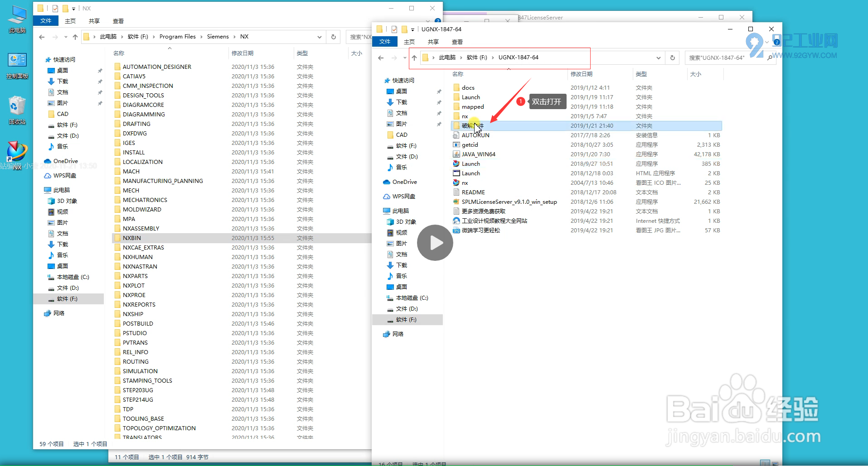Click the search box in the NX window
This screenshot has width=868, height=466.
tap(359, 37)
